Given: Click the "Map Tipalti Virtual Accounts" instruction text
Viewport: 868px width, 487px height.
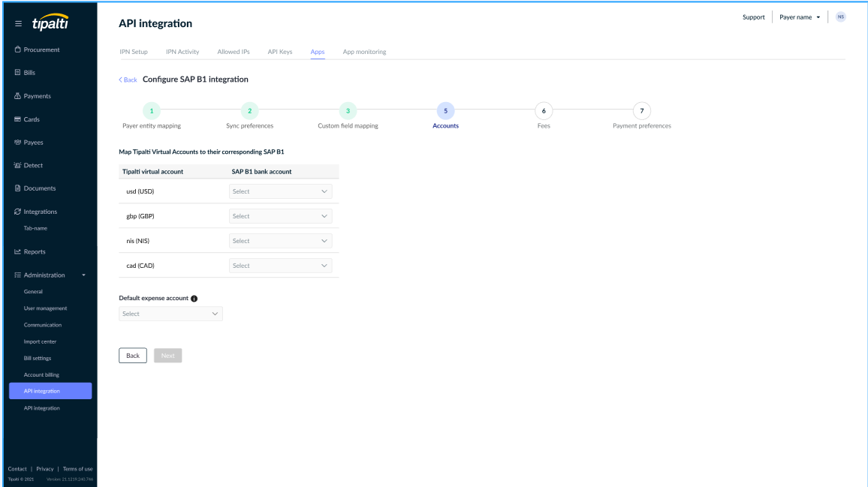Looking at the screenshot, I should tap(201, 152).
